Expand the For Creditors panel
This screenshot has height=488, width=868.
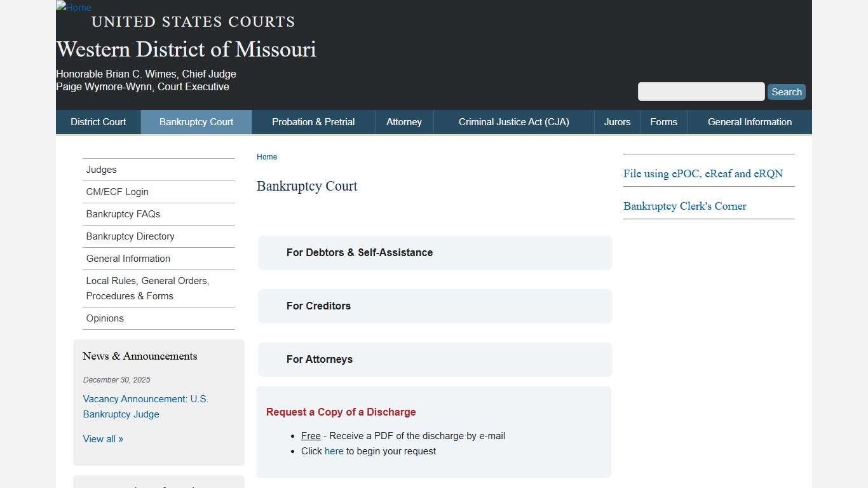435,306
